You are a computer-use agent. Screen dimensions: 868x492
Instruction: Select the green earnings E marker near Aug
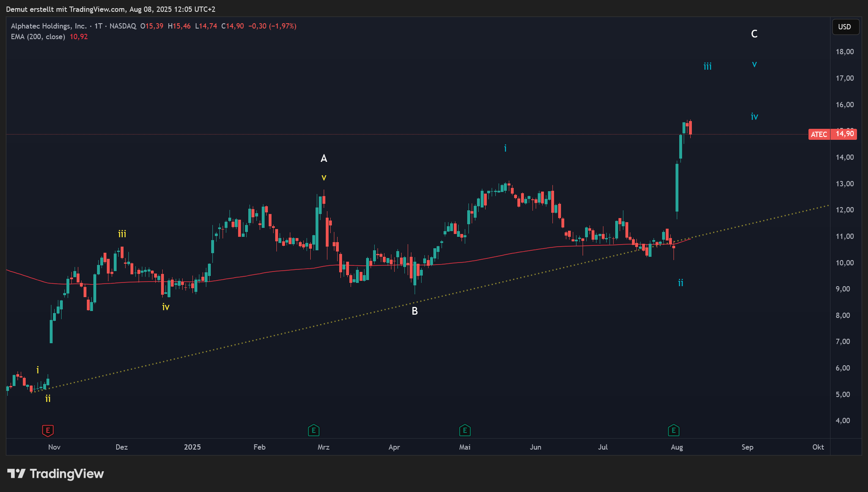[x=674, y=430]
